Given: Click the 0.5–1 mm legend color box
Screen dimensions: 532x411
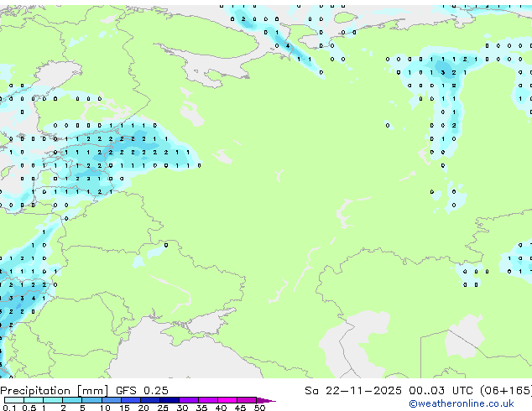Looking at the screenshot, I should point(34,400).
